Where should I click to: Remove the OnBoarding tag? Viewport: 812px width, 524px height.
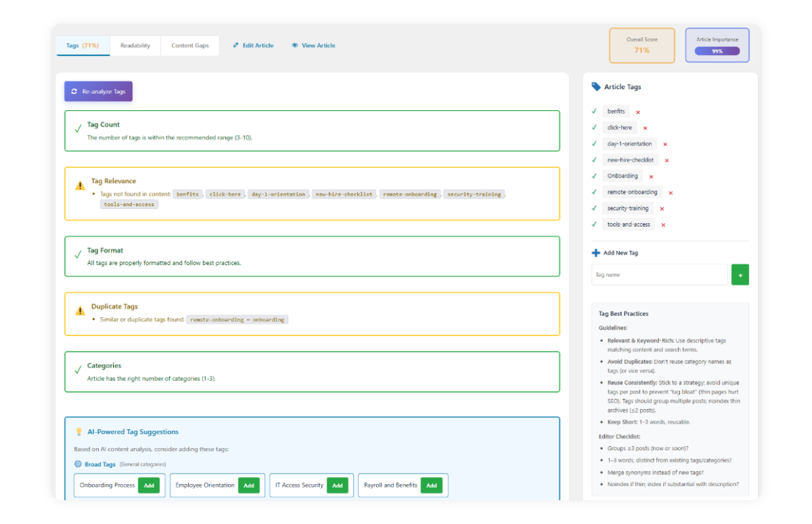(x=651, y=177)
